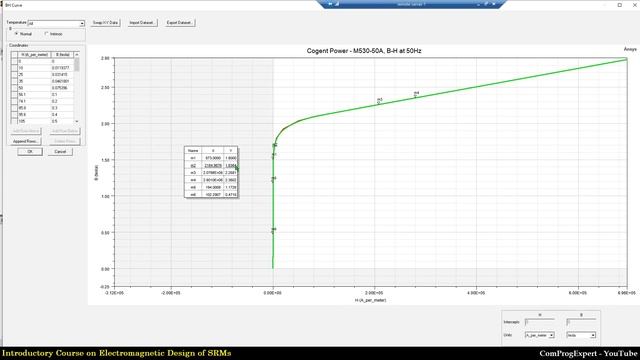Click the m3 row in marker table
640x360 pixels.
211,173
